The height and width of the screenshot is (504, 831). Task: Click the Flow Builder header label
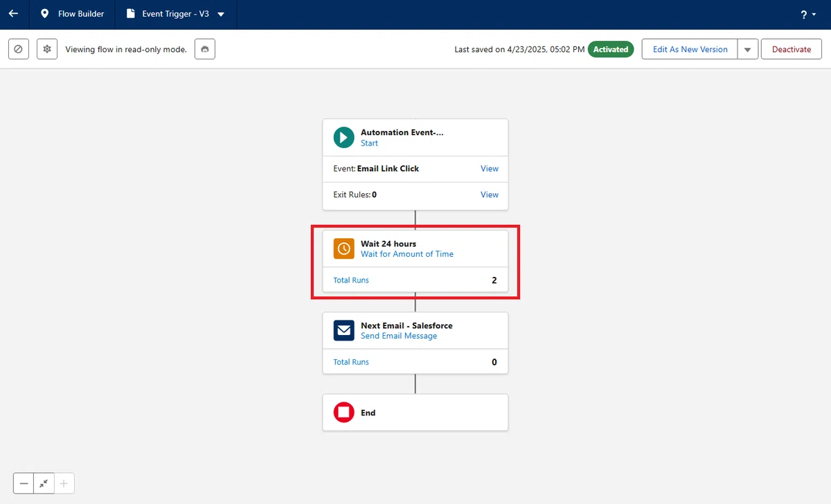81,14
